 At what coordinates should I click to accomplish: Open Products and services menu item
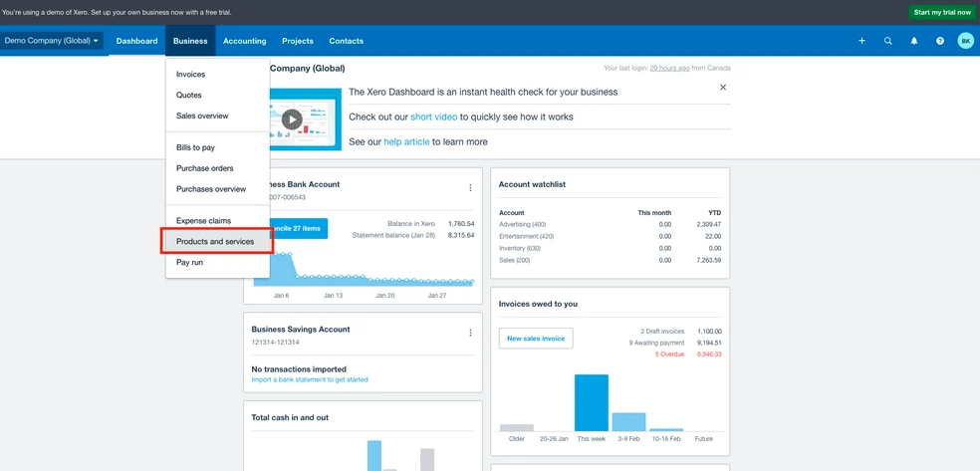(x=217, y=241)
